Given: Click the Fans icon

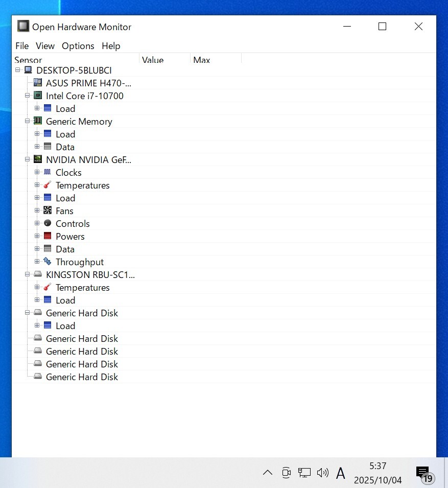Looking at the screenshot, I should point(48,211).
